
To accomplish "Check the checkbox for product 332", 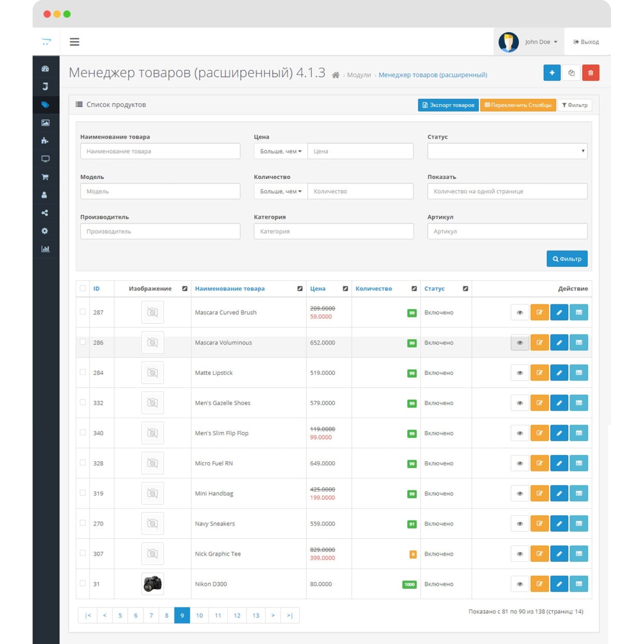I will 83,402.
